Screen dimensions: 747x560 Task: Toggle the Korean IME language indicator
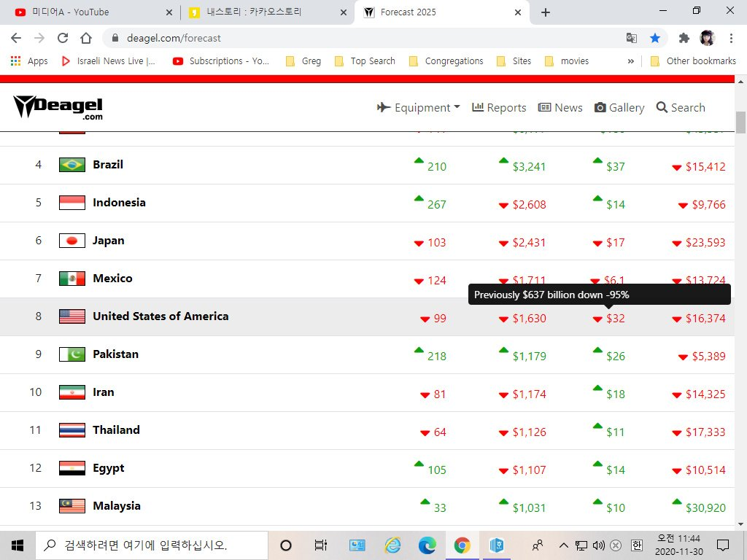click(x=637, y=545)
